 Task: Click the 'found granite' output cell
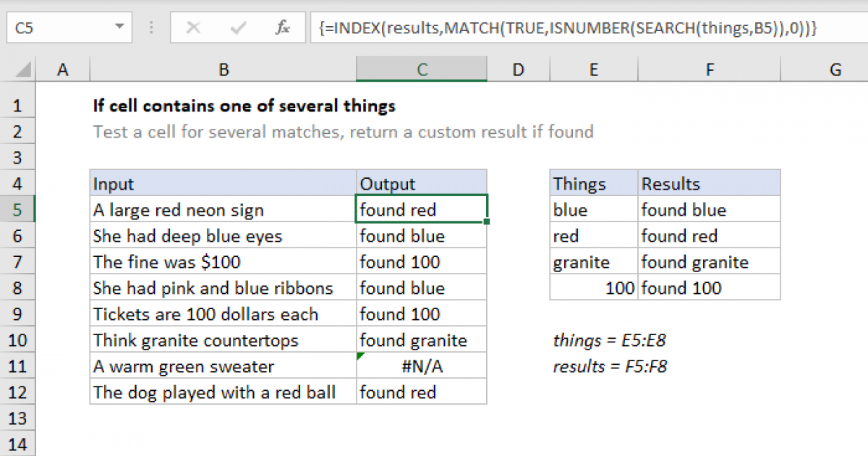point(422,339)
